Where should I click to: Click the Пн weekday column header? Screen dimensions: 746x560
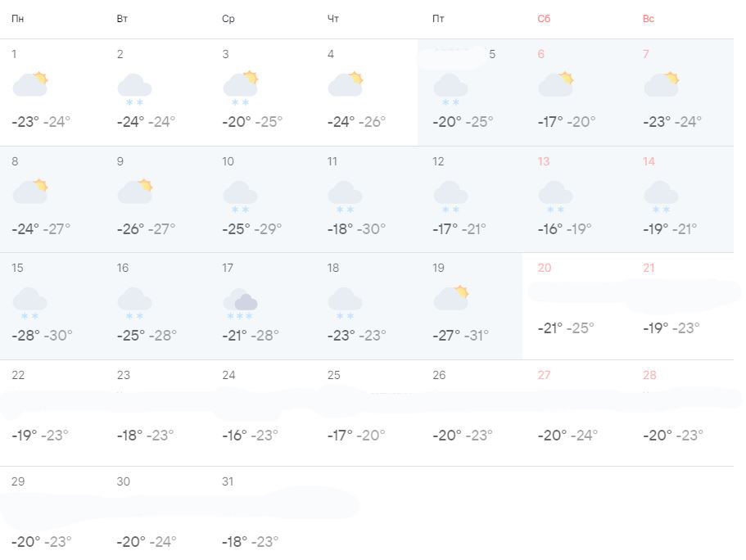18,19
